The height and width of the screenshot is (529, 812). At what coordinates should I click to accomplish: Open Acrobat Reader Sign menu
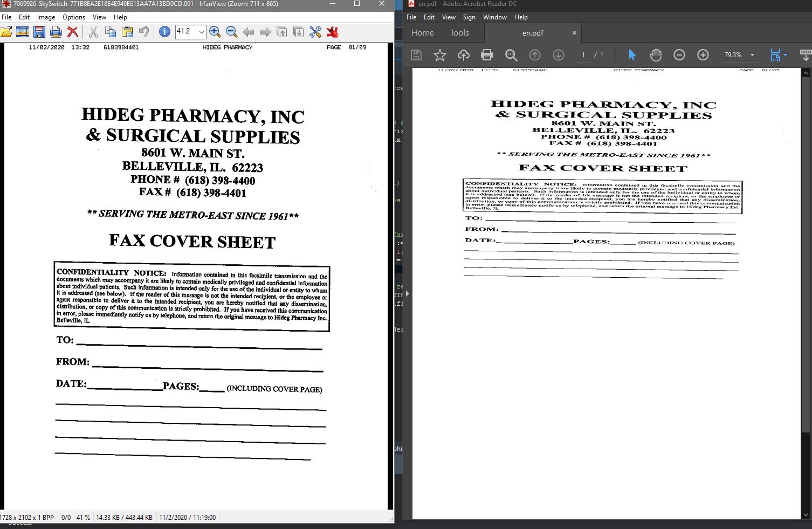[469, 17]
